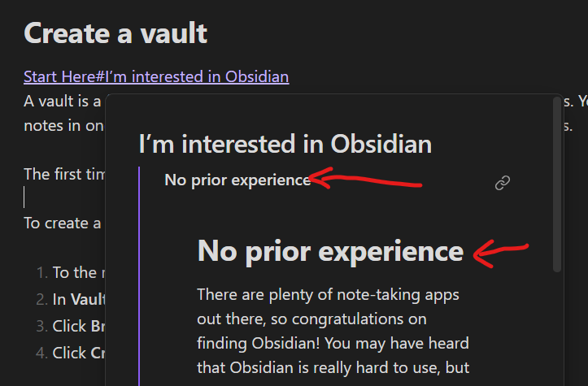Click the "I'm interested in Obsidian" preview heading

tap(285, 145)
